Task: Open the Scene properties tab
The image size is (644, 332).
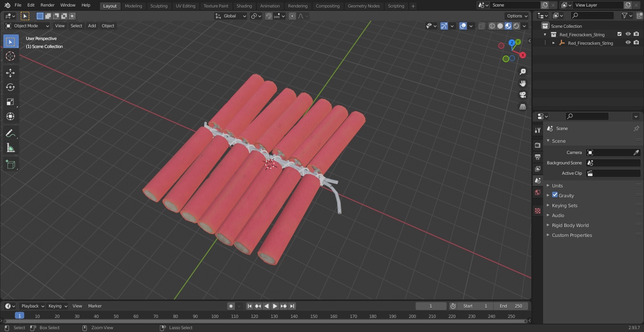Action: click(x=537, y=180)
